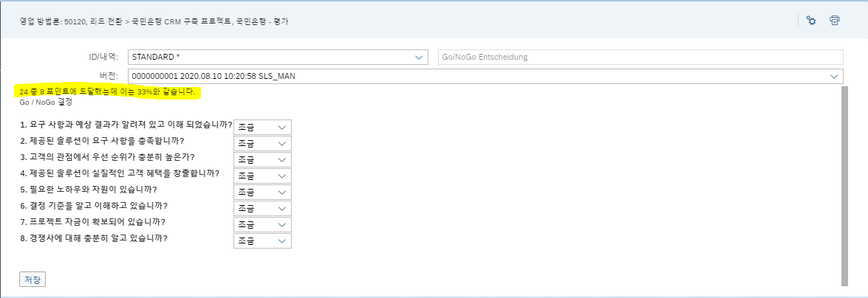Click the Go/NoGo Entscheidung description field
Screen dimensions: 868x298
point(640,57)
